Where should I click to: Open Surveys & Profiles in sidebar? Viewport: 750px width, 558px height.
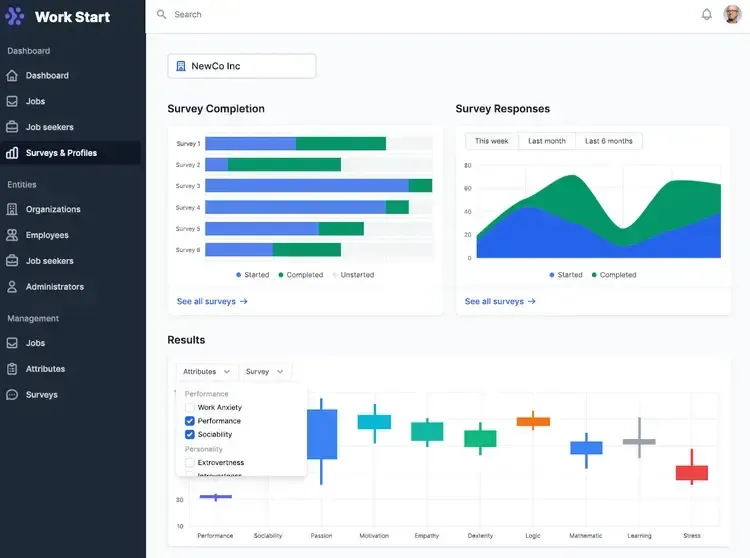tap(71, 153)
